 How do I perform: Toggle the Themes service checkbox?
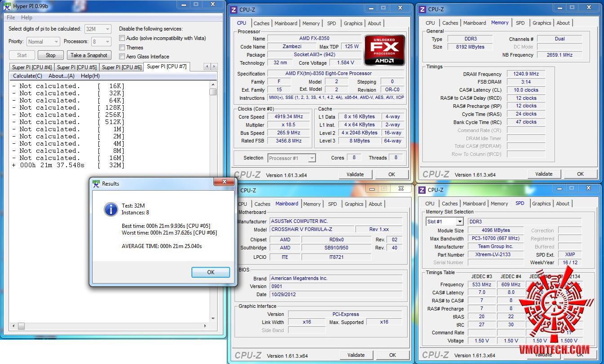[122, 47]
